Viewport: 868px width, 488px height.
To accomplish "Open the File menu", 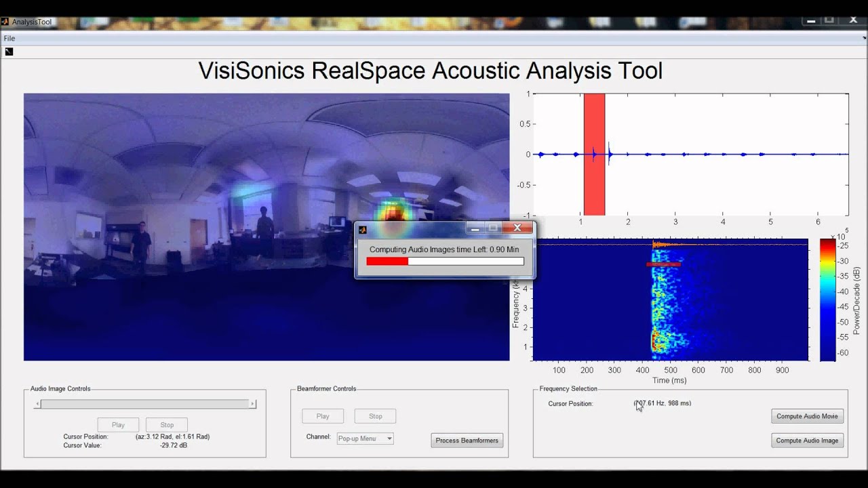I will [x=9, y=39].
